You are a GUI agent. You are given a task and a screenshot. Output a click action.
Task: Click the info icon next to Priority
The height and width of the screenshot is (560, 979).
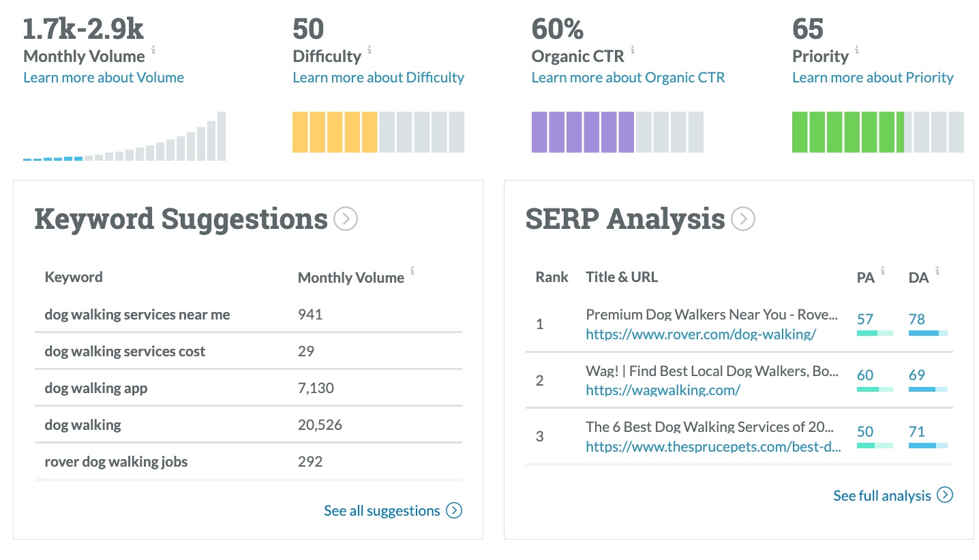click(x=857, y=50)
